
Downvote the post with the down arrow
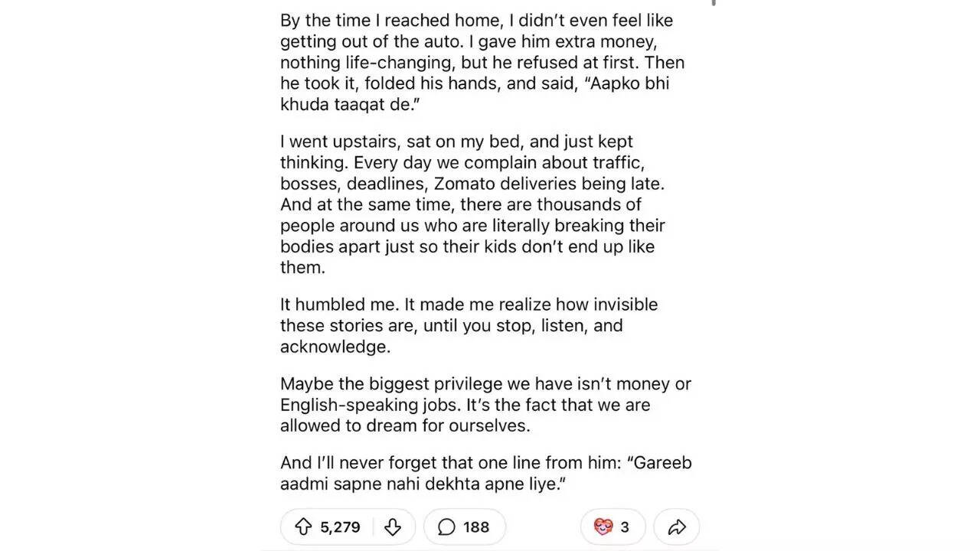pyautogui.click(x=394, y=527)
